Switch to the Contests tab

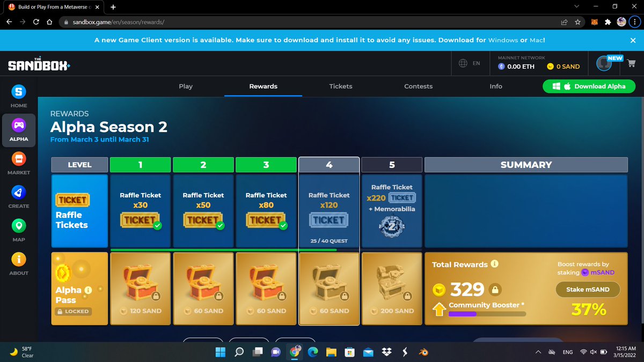418,86
